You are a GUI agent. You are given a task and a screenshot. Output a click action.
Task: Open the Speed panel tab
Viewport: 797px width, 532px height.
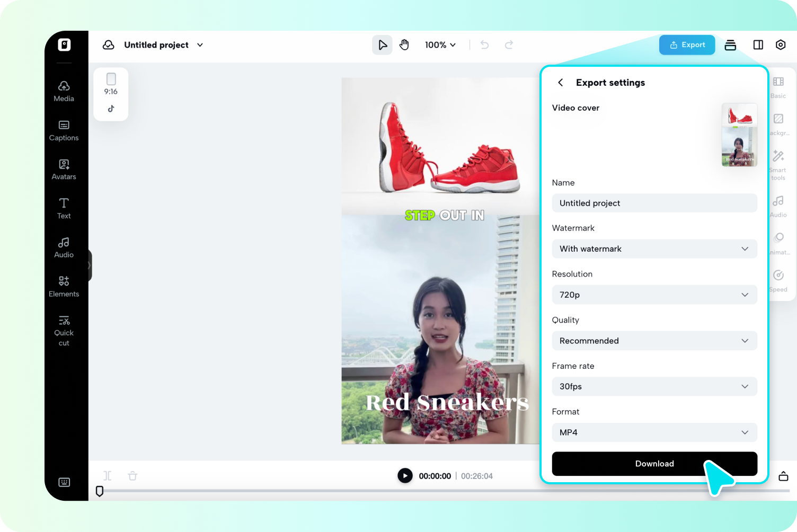pyautogui.click(x=778, y=280)
